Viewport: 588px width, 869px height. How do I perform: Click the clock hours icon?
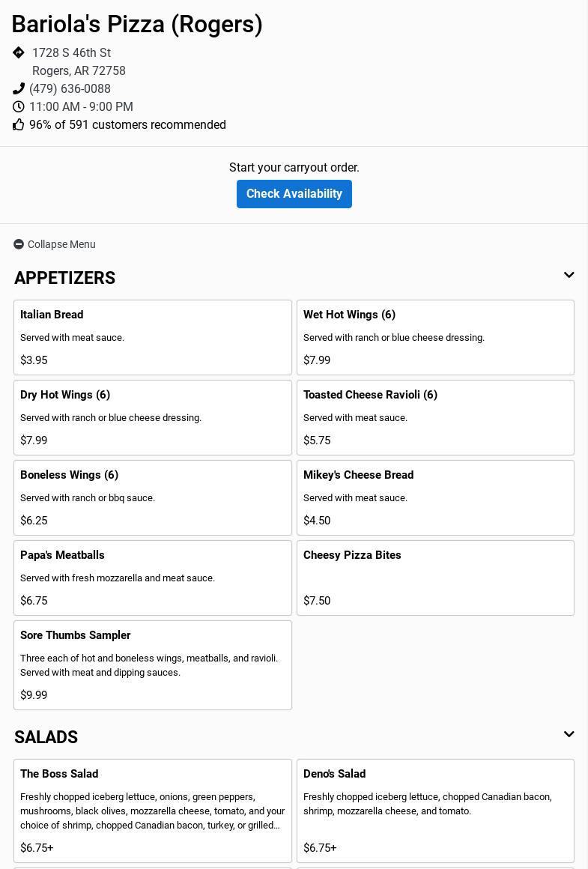[19, 106]
